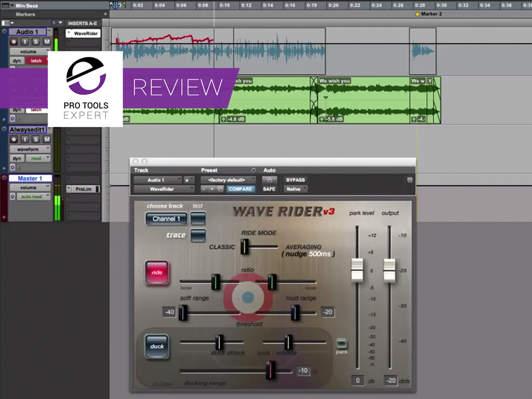Click the loud range -20 value field

pos(328,312)
